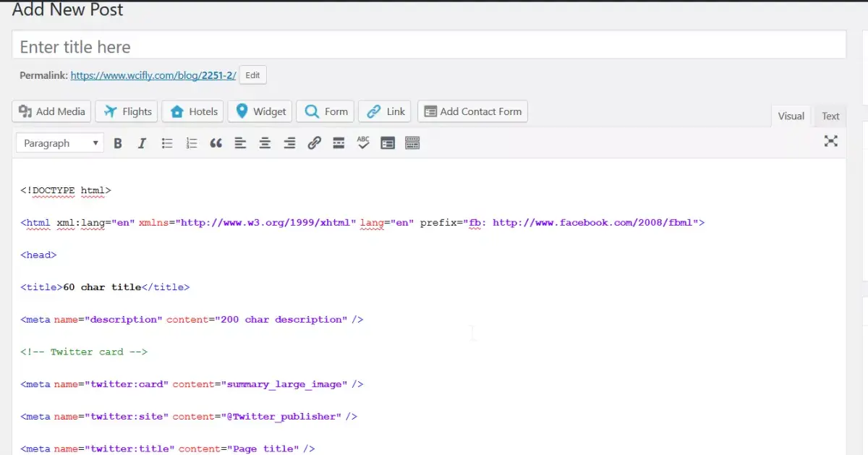This screenshot has height=455, width=868.
Task: Align text center
Action: (265, 143)
